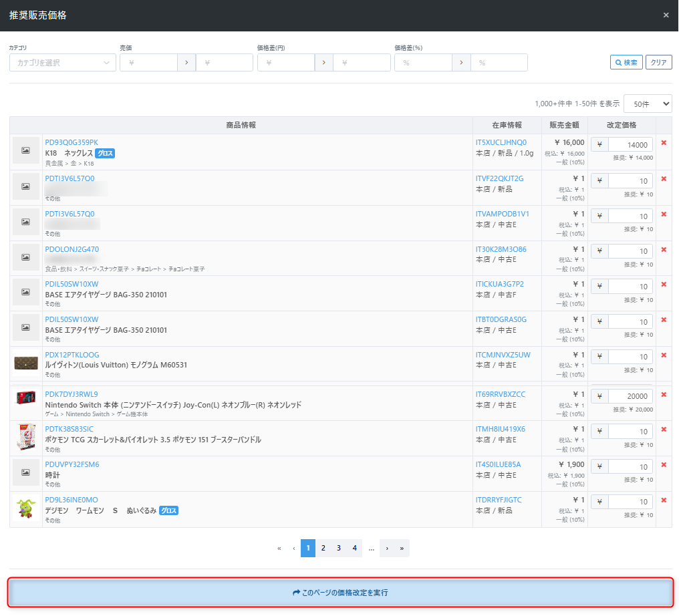Open inventory link IT69RRVBXZCC
The height and width of the screenshot is (616, 679).
coord(501,394)
